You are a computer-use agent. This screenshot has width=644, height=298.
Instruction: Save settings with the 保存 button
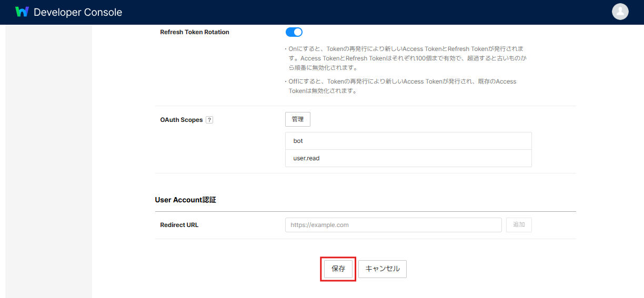click(338, 269)
